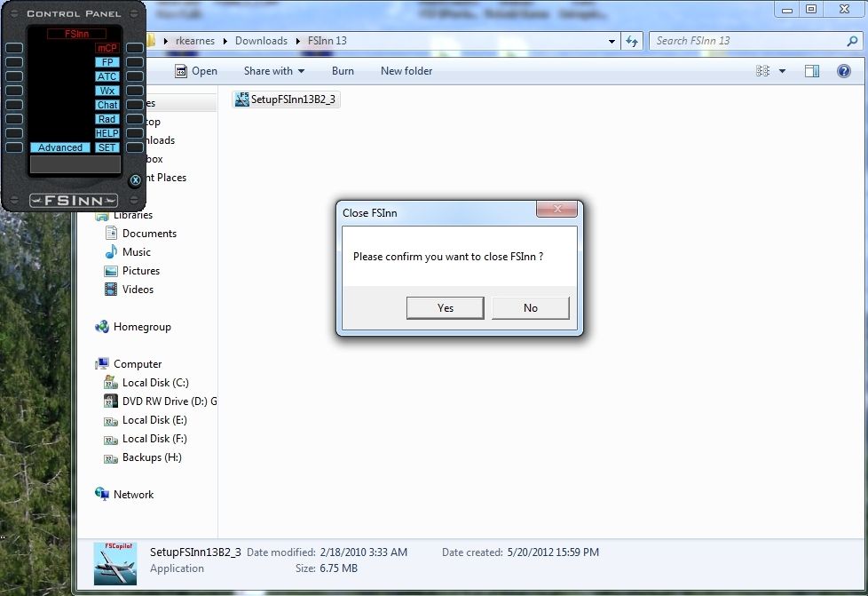Image resolution: width=868 pixels, height=596 pixels.
Task: Select the Videos filmstrip icon
Action: [x=111, y=290]
